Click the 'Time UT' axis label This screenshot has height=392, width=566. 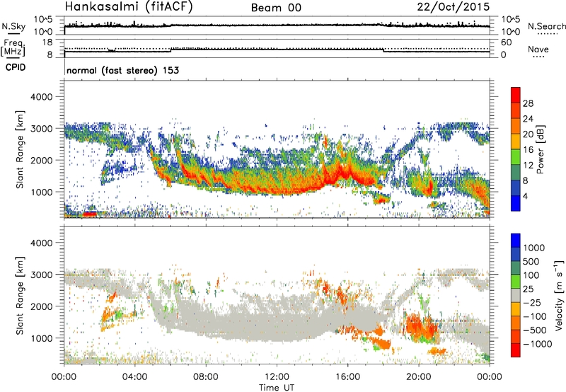[277, 387]
